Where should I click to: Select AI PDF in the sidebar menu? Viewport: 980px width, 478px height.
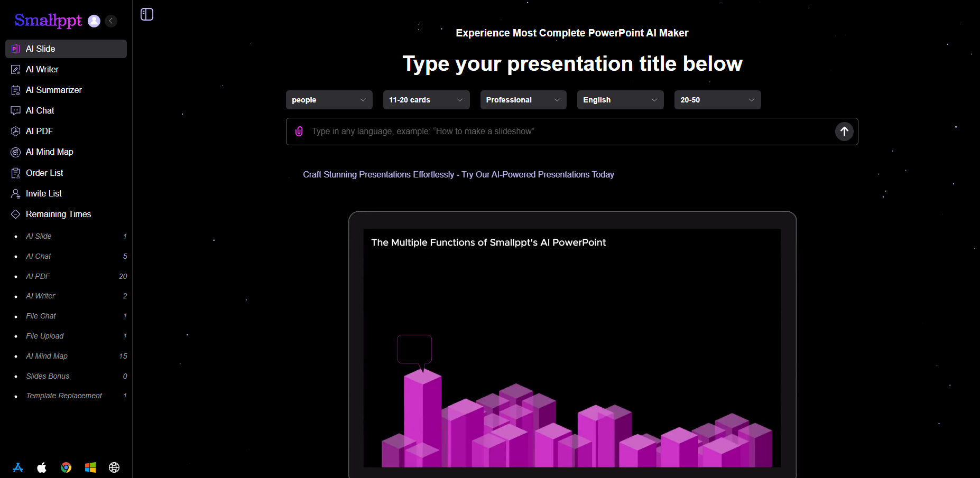coord(66,131)
